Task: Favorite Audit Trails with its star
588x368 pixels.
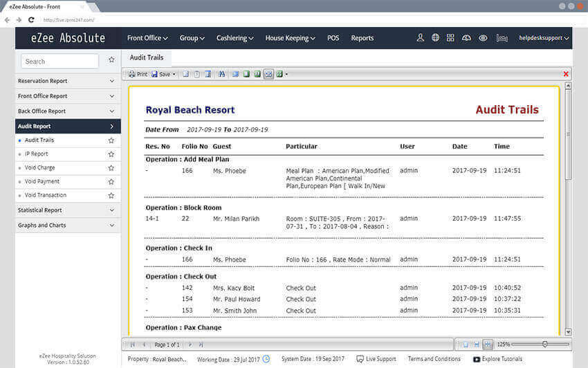Action: (111, 140)
